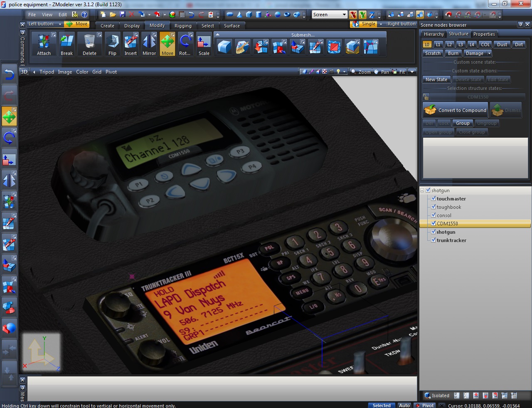This screenshot has height=408, width=532.
Task: Open the View menu
Action: (47, 15)
